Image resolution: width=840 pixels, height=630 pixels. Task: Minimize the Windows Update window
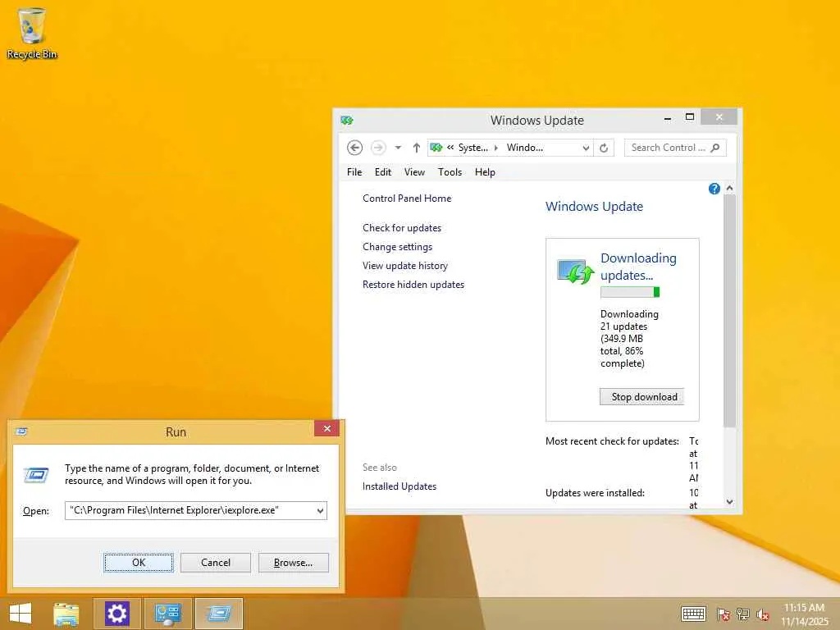tap(668, 118)
